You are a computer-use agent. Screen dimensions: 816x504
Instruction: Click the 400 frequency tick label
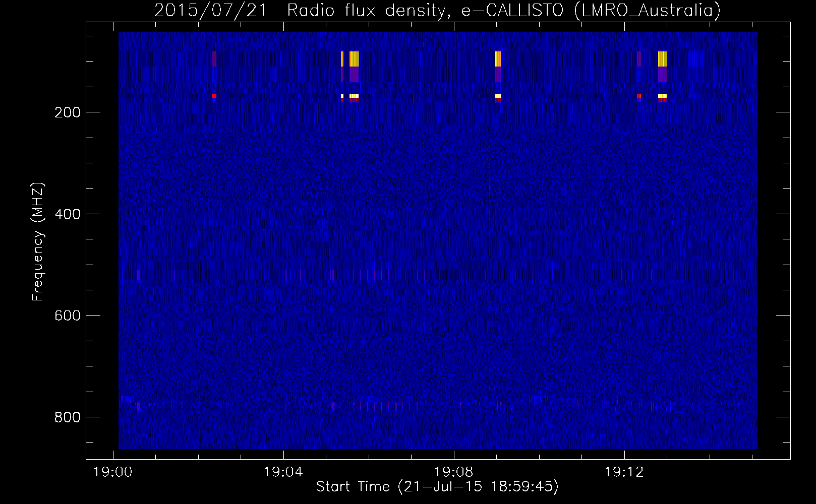[x=68, y=214]
